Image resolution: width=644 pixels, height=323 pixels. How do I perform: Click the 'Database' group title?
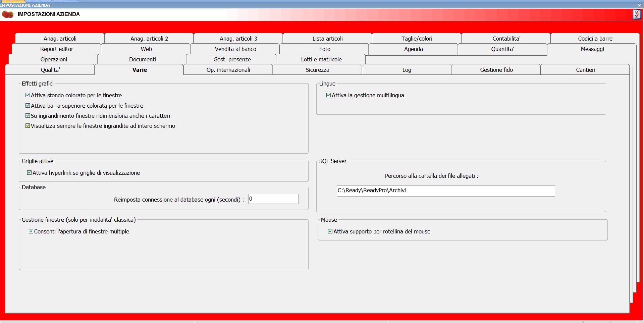pos(34,187)
